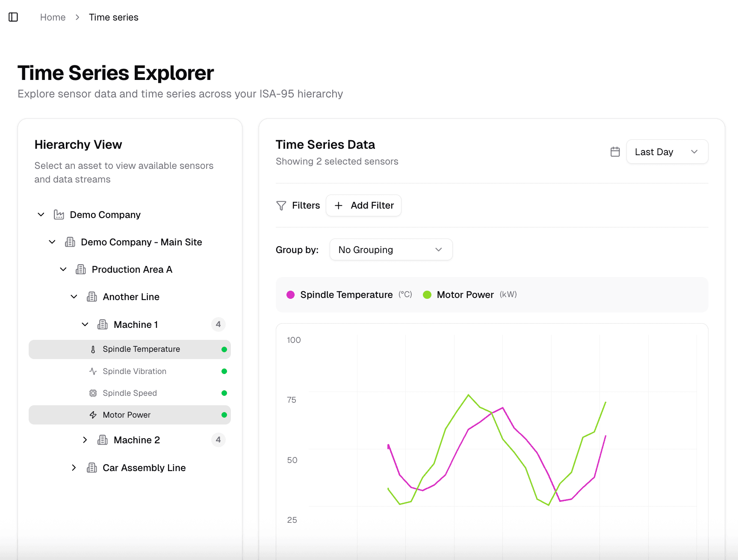Click the lightning bolt Motor Power icon
Screen dimensions: 738x560
(x=93, y=415)
